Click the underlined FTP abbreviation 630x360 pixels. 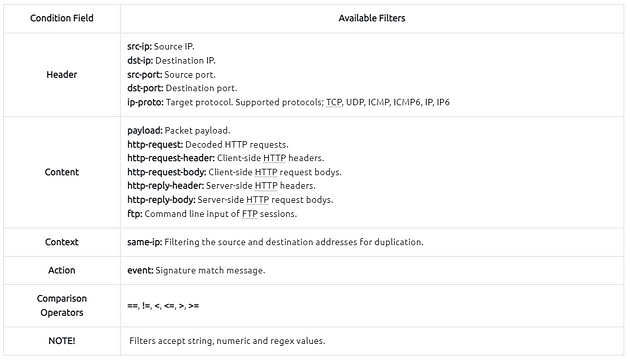click(x=250, y=214)
